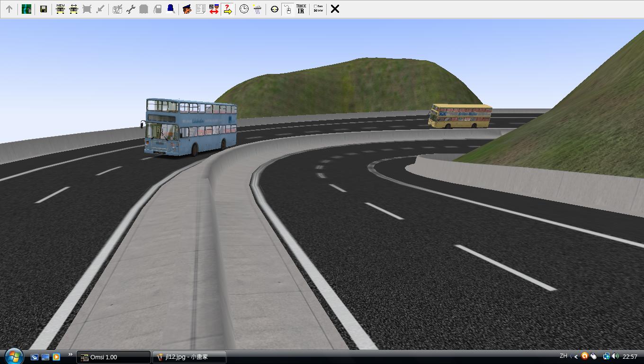The height and width of the screenshot is (364, 644).
Task: Expand hidden system tray icons
Action: click(x=576, y=356)
